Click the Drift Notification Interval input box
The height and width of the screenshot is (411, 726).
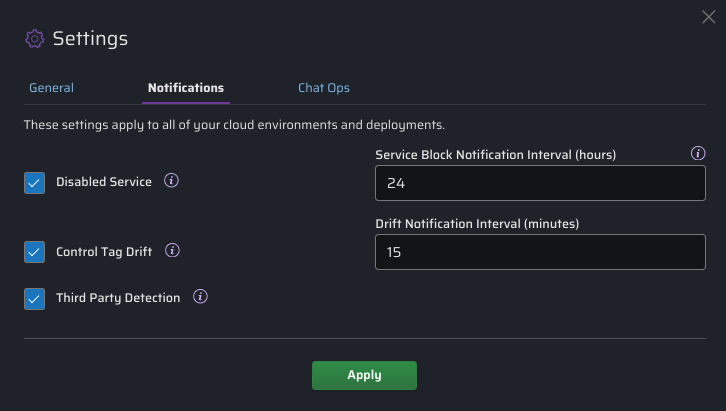click(x=540, y=253)
